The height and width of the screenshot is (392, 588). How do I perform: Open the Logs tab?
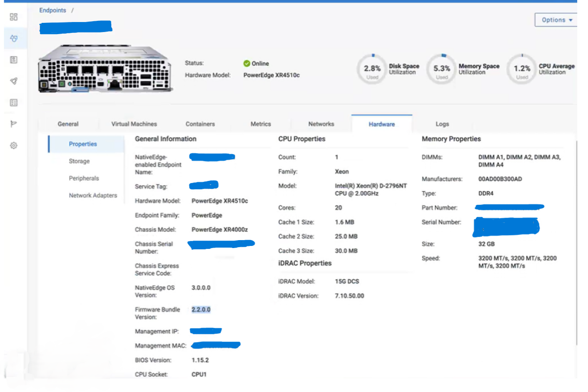point(442,124)
